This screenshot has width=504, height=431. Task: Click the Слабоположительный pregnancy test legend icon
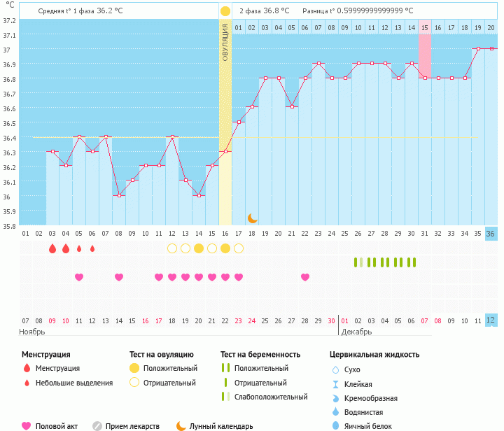point(225,397)
